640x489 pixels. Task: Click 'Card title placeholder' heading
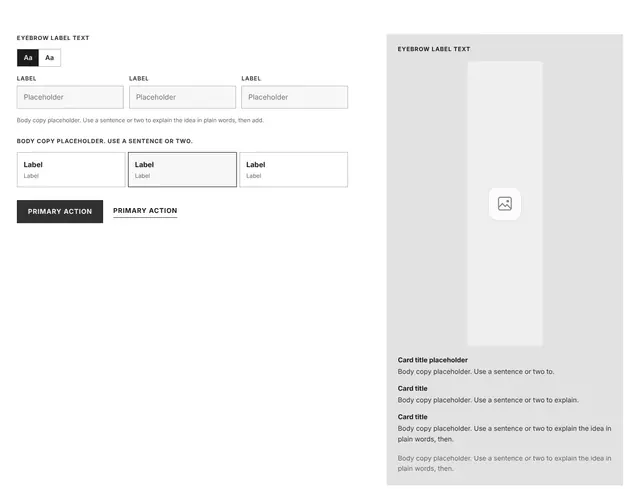pyautogui.click(x=433, y=360)
